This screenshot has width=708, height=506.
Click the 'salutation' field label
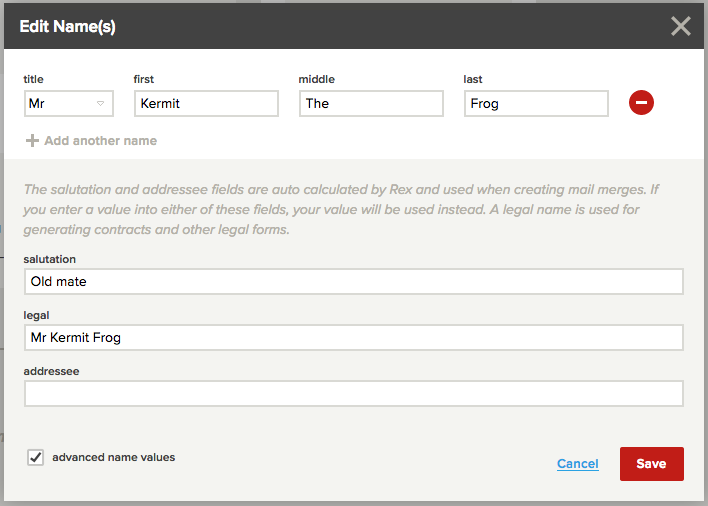(x=50, y=259)
